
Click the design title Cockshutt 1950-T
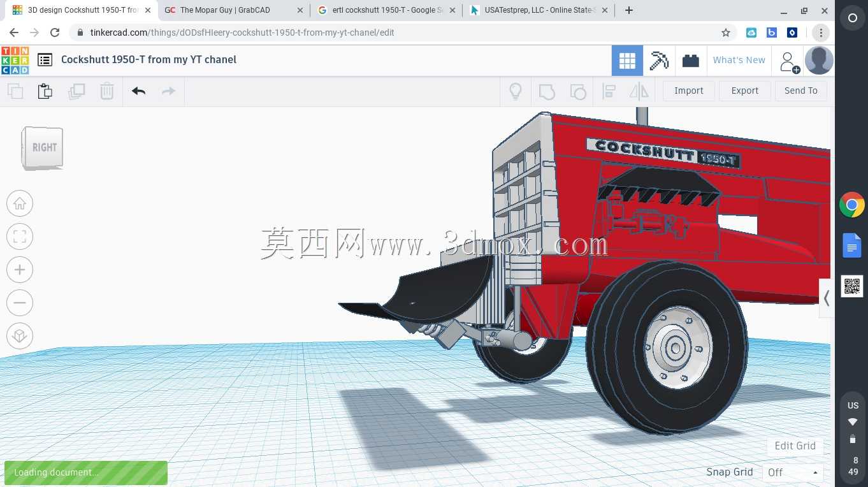148,59
